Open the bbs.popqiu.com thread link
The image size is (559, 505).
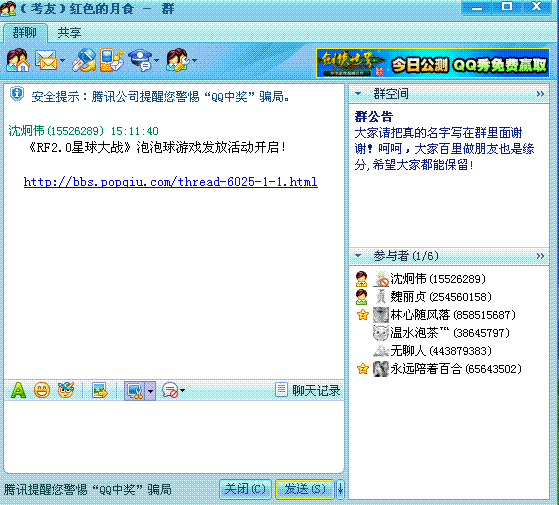pos(170,182)
